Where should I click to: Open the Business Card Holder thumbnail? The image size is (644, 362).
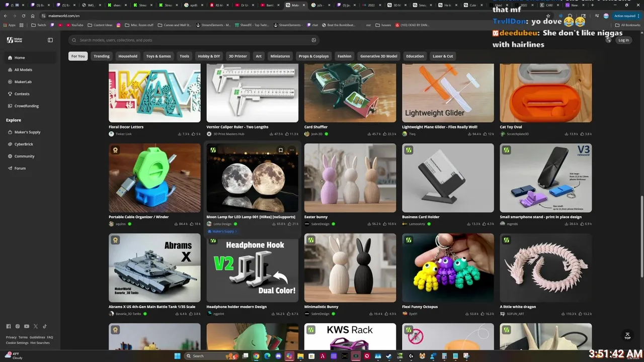coord(448,178)
